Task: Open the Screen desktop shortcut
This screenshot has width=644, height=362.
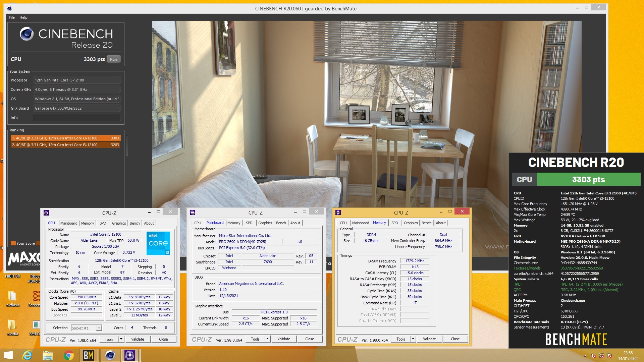Action: point(35,298)
